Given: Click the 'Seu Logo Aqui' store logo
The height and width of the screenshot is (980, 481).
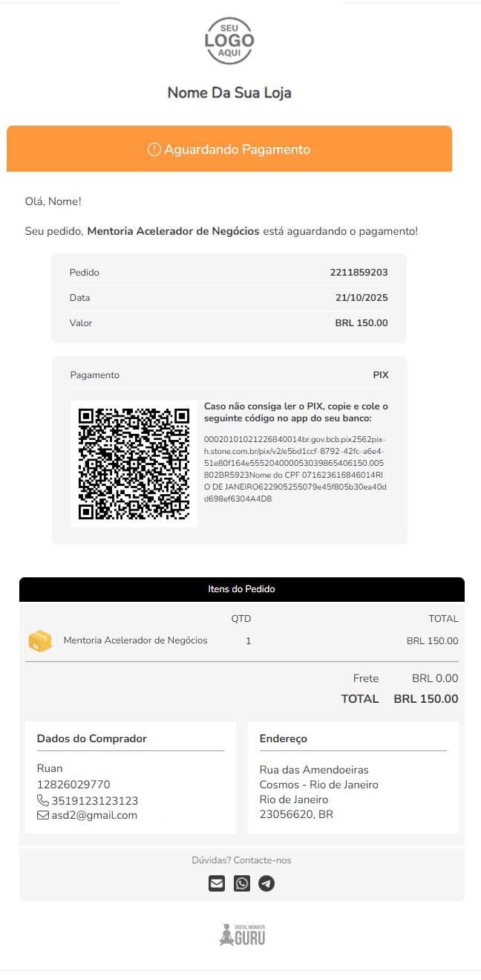Looking at the screenshot, I should (229, 41).
